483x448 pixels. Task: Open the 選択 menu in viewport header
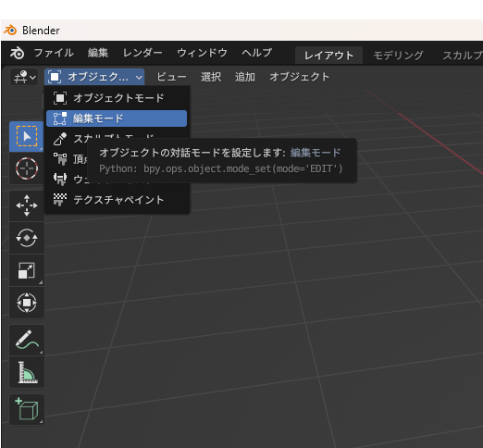211,77
